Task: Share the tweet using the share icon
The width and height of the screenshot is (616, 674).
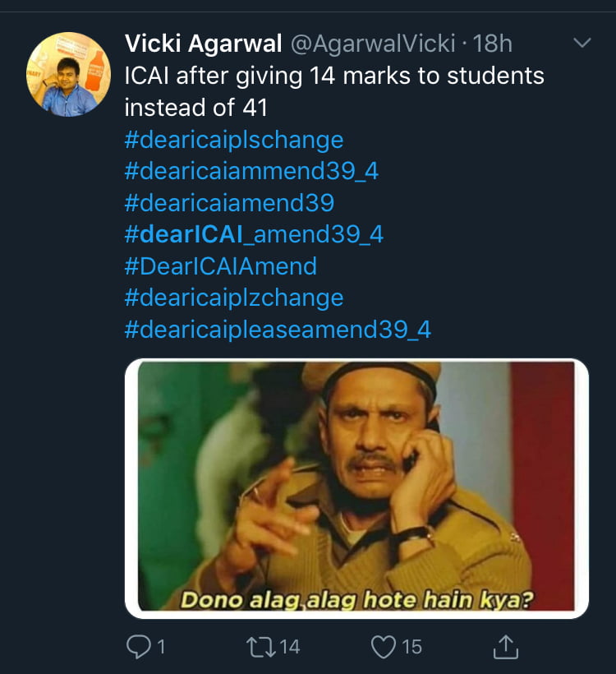Action: pyautogui.click(x=507, y=647)
